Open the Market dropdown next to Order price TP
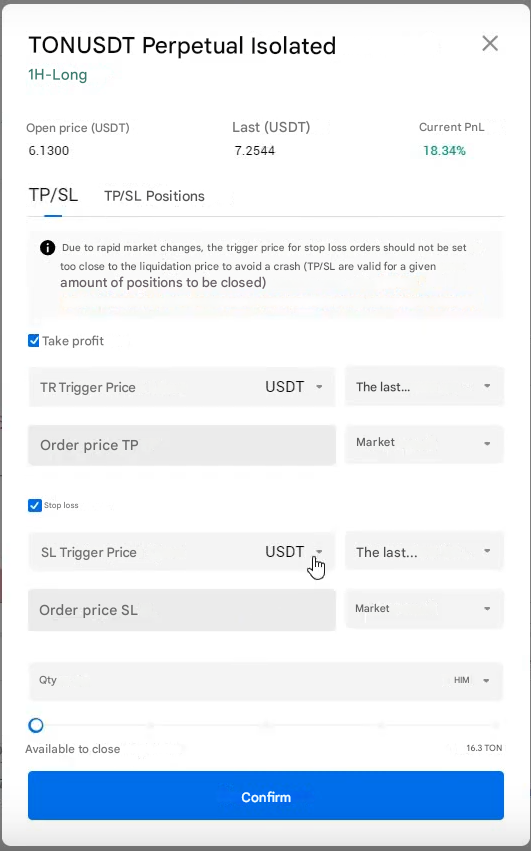 [x=424, y=444]
